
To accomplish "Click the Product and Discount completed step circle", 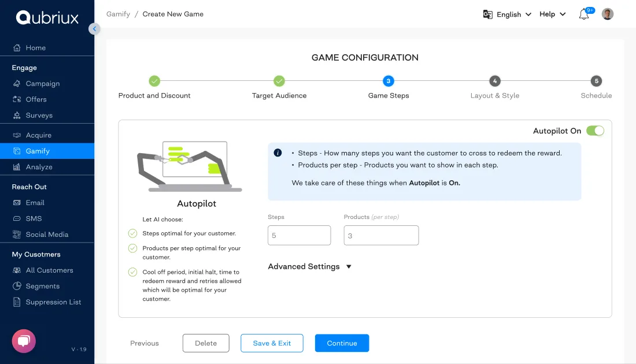I will pyautogui.click(x=154, y=81).
